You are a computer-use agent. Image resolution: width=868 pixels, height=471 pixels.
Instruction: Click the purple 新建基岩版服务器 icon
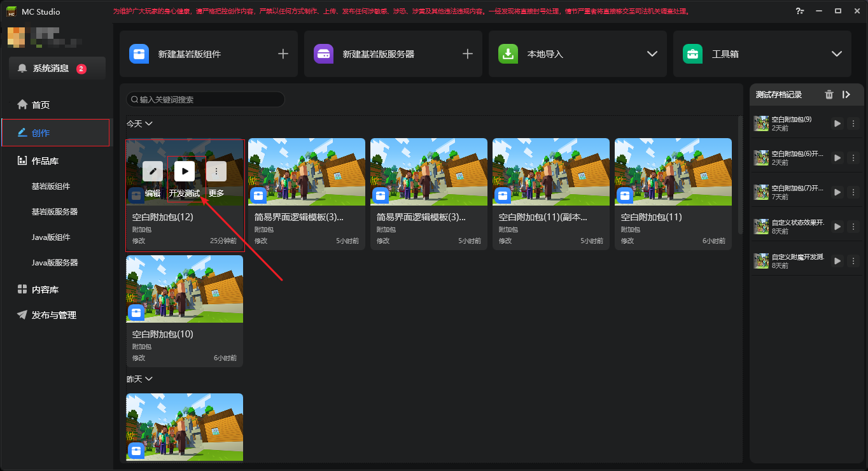pos(323,53)
